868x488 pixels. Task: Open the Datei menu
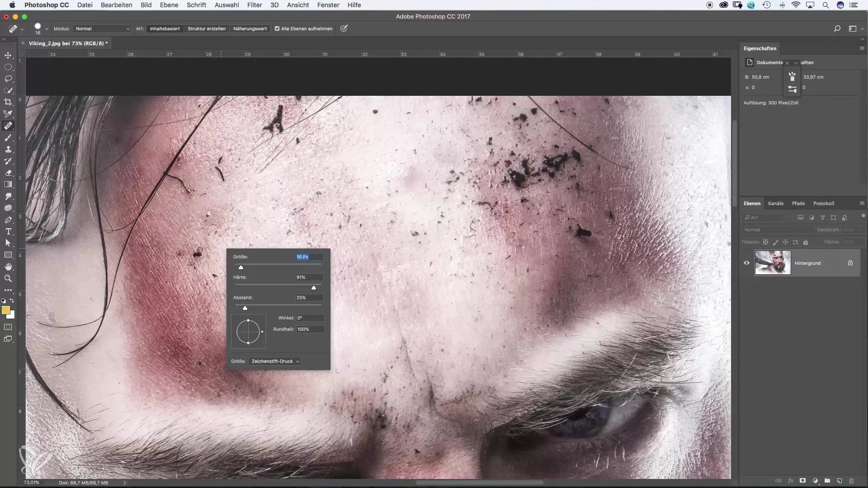[85, 5]
